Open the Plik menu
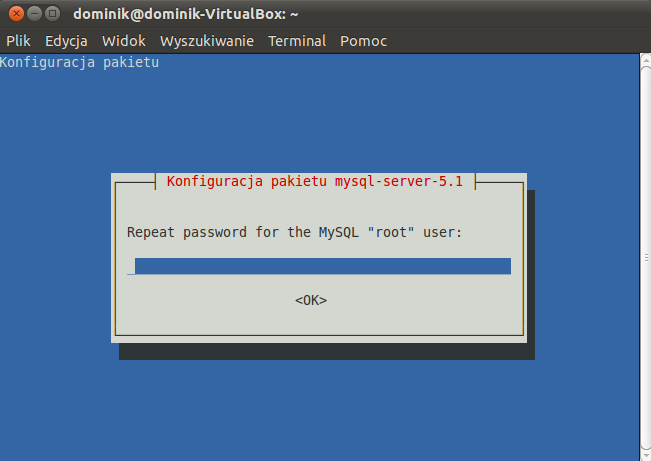 pos(19,41)
